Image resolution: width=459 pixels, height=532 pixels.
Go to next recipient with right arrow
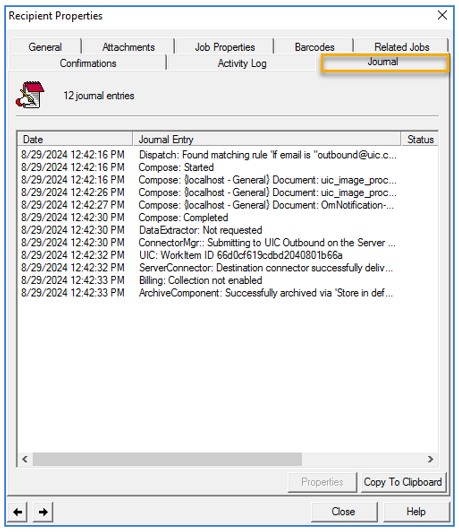click(43, 512)
